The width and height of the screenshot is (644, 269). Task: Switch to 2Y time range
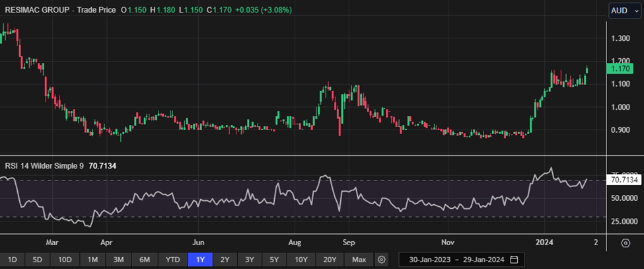point(225,258)
